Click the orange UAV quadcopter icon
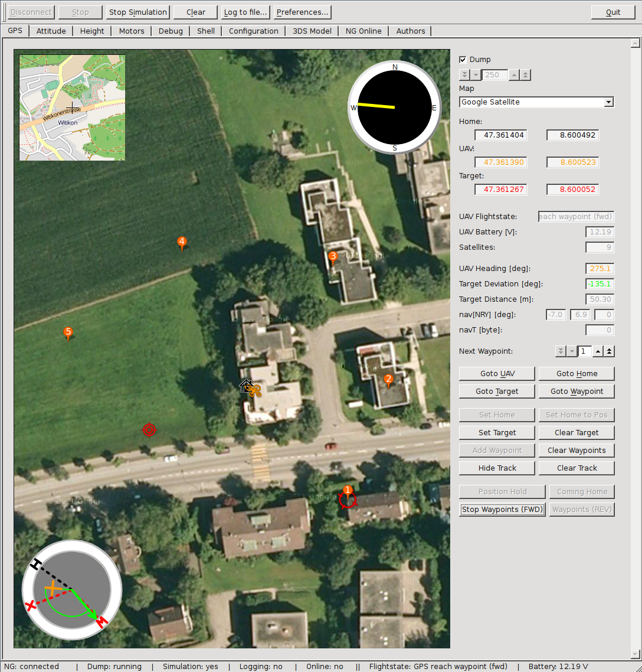The height and width of the screenshot is (672, 642). [254, 390]
